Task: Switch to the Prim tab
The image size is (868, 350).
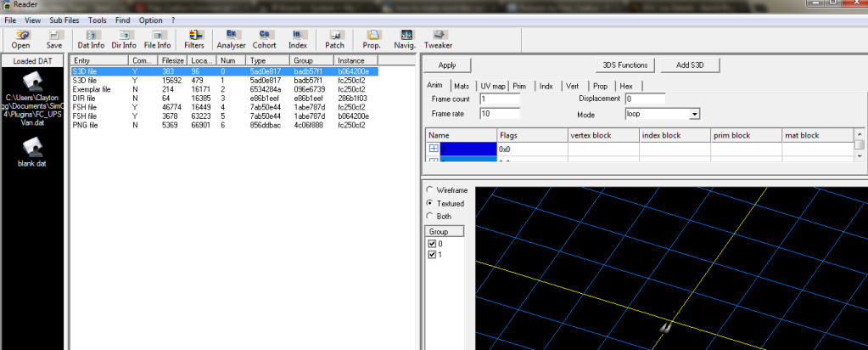Action: coord(519,87)
